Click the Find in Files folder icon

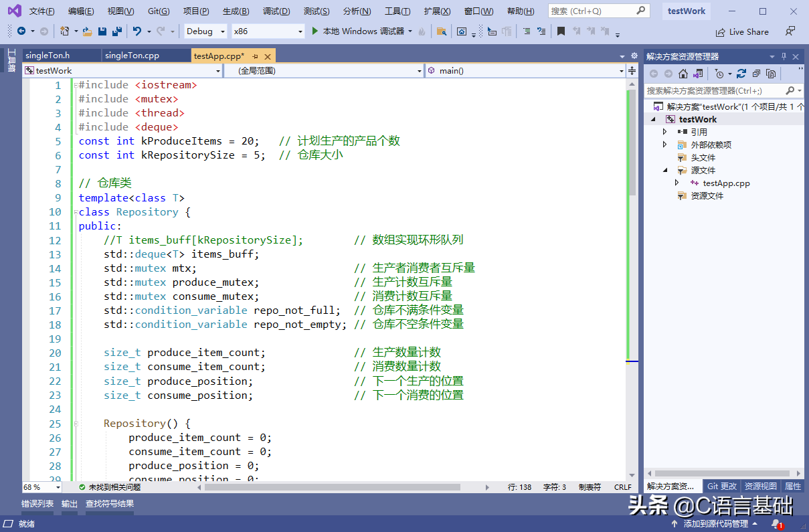tap(442, 31)
